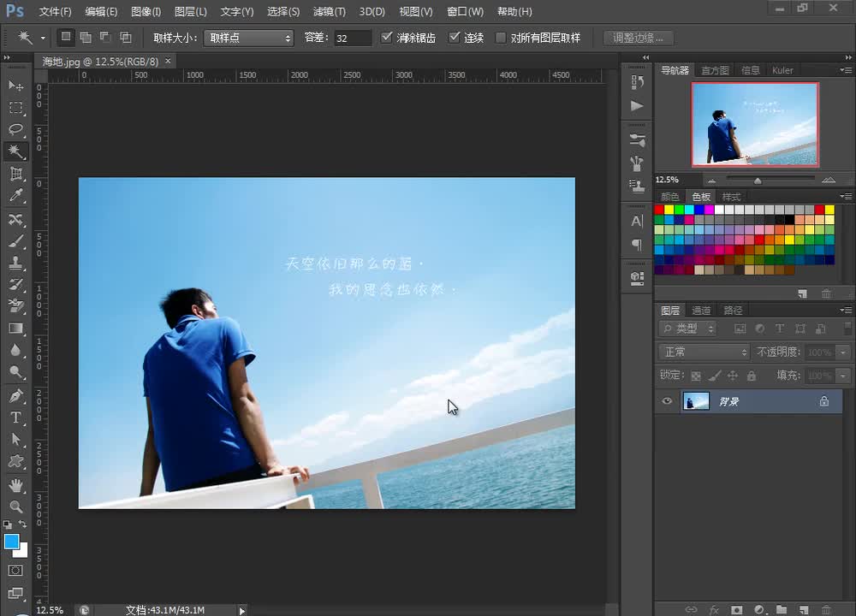Hide the 背景 layer with eye icon
This screenshot has height=616, width=856.
pyautogui.click(x=668, y=401)
